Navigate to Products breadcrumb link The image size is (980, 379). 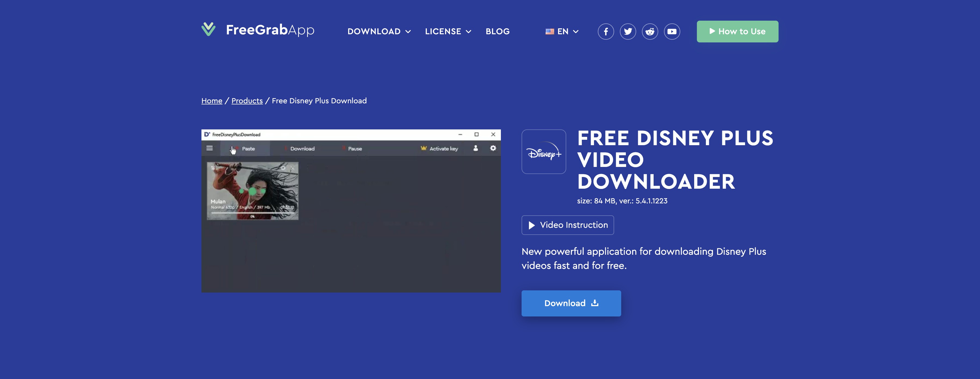pos(247,101)
